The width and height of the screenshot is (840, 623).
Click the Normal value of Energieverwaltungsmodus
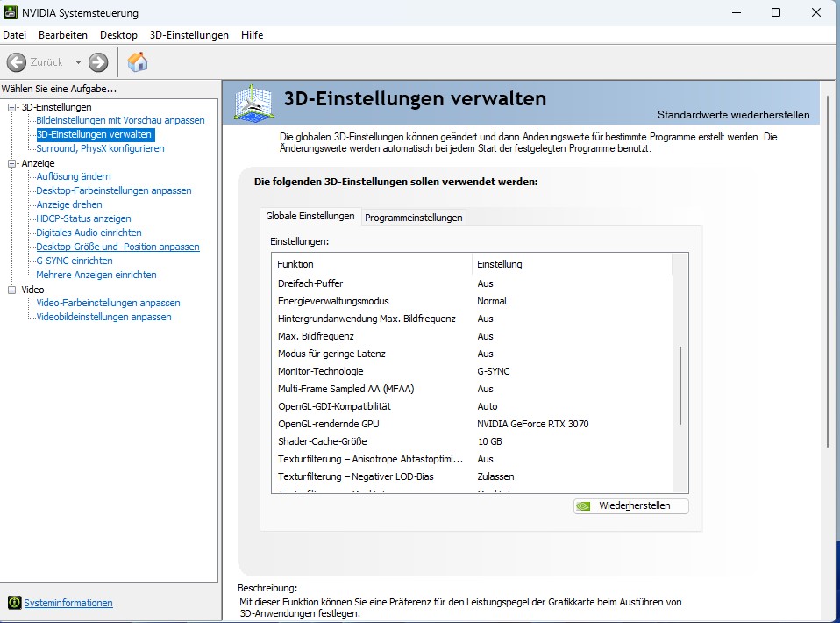[492, 301]
